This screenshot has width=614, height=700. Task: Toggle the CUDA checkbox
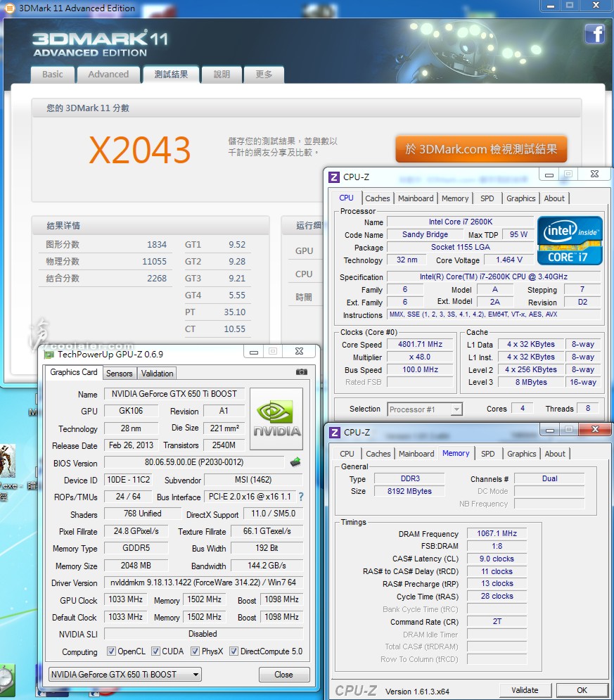155,651
